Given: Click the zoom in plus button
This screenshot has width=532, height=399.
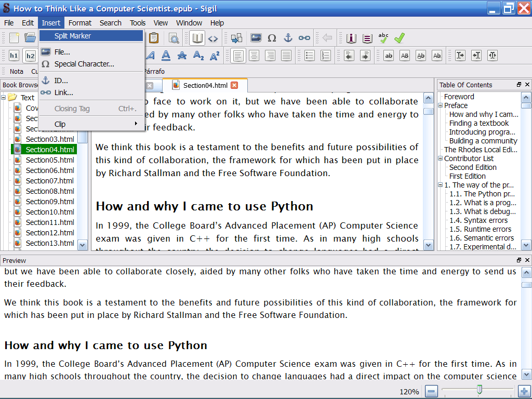Looking at the screenshot, I should pos(524,391).
